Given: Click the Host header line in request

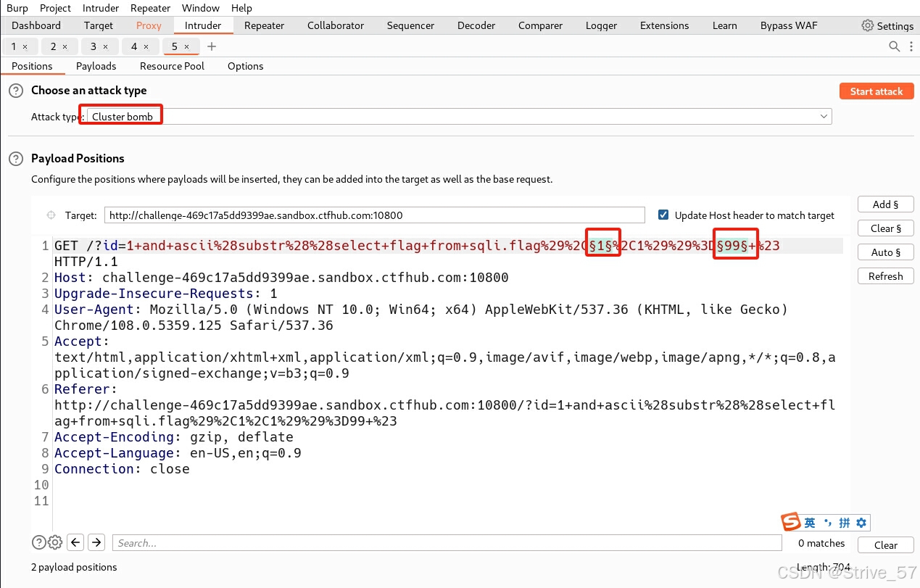Looking at the screenshot, I should 281,278.
